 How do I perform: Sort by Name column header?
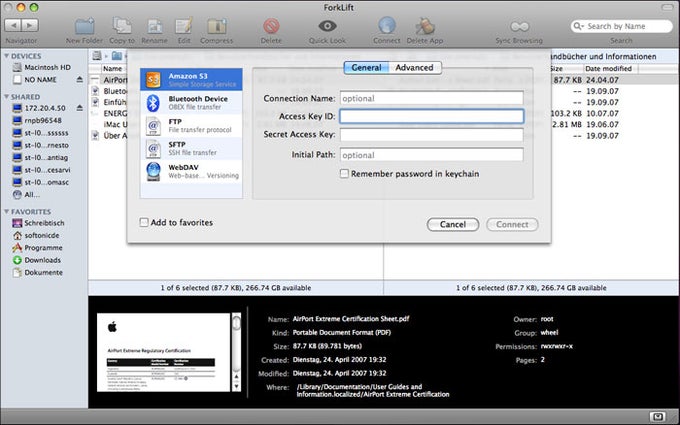pyautogui.click(x=113, y=69)
